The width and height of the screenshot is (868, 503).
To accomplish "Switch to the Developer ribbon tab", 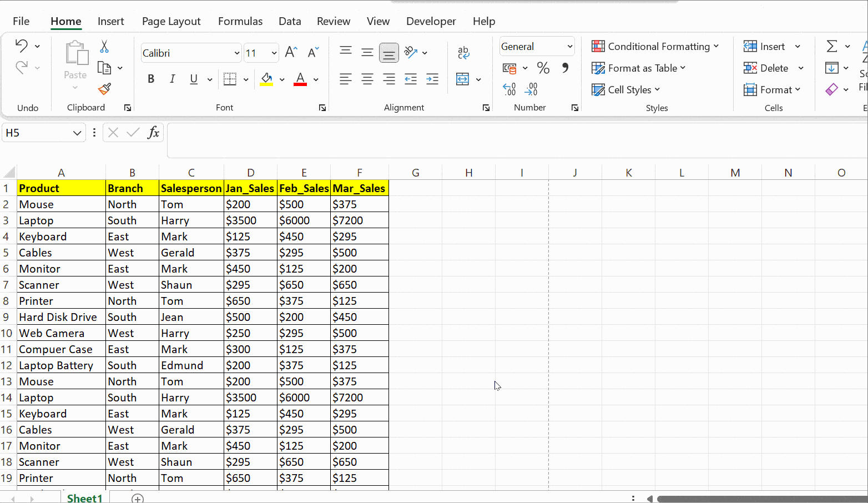I will [x=431, y=21].
